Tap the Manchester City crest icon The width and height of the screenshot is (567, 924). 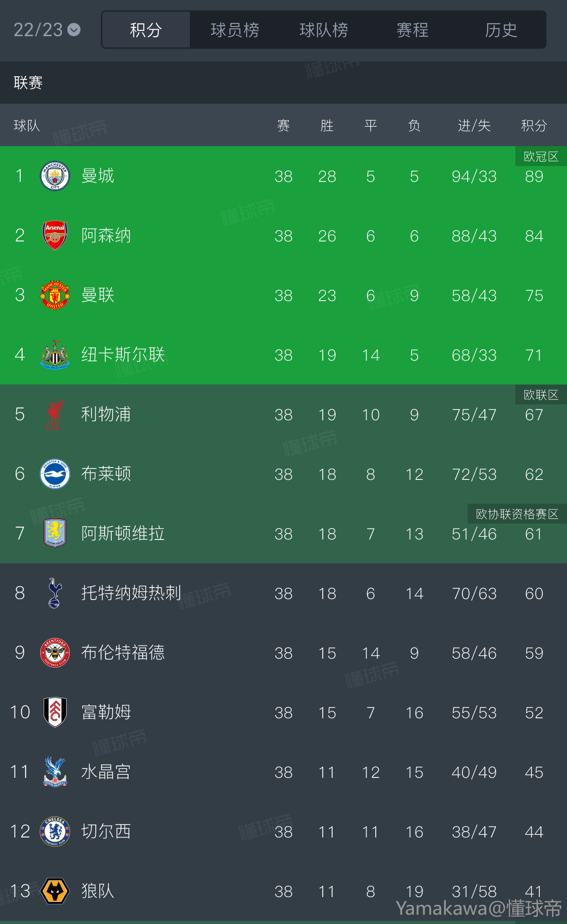click(55, 176)
